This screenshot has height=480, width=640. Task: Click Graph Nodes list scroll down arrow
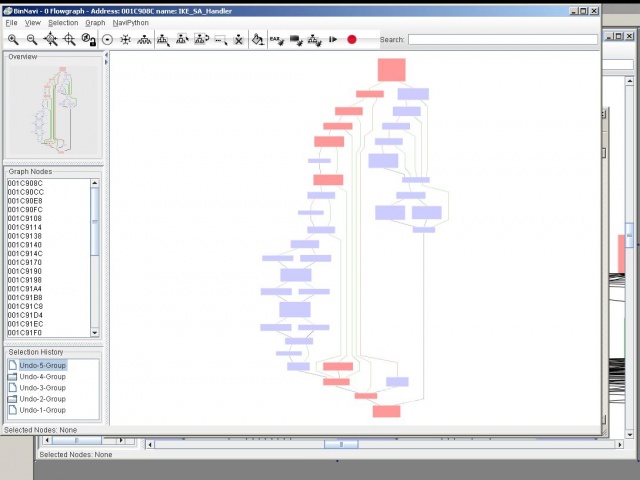(x=95, y=333)
